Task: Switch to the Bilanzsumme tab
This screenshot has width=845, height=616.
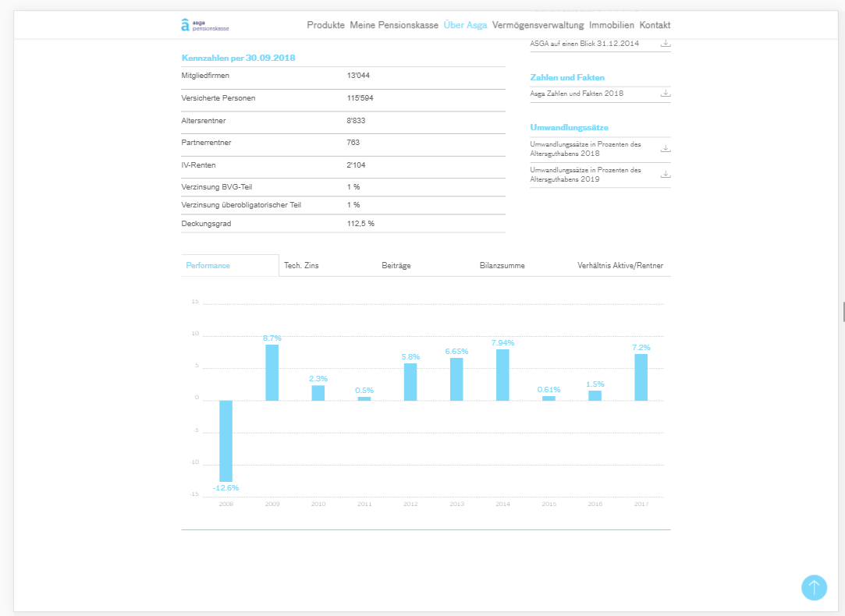Action: [x=502, y=266]
